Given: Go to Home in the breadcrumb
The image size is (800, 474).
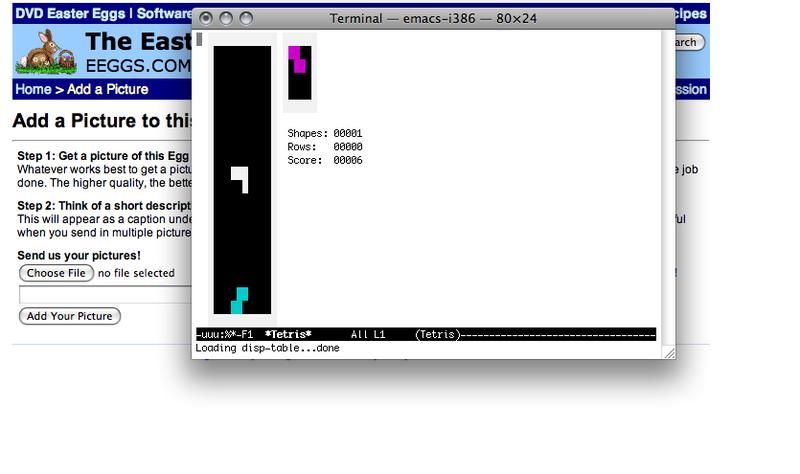Looking at the screenshot, I should [33, 90].
